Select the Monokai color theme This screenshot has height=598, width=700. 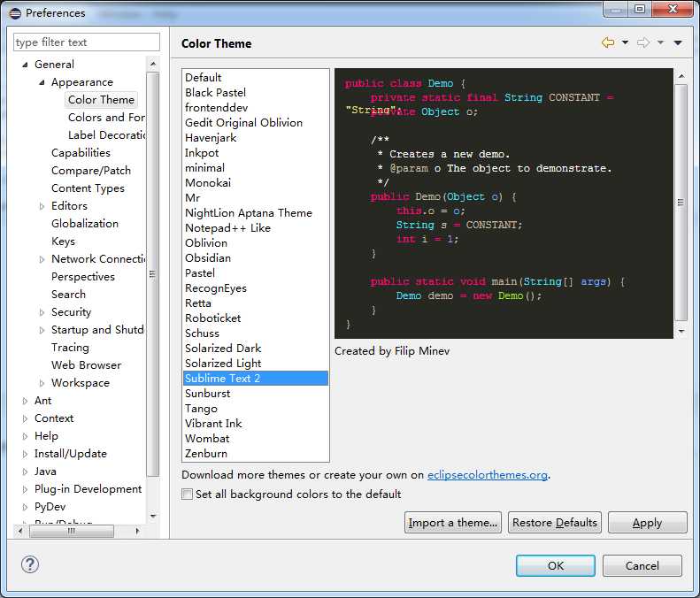coord(208,182)
